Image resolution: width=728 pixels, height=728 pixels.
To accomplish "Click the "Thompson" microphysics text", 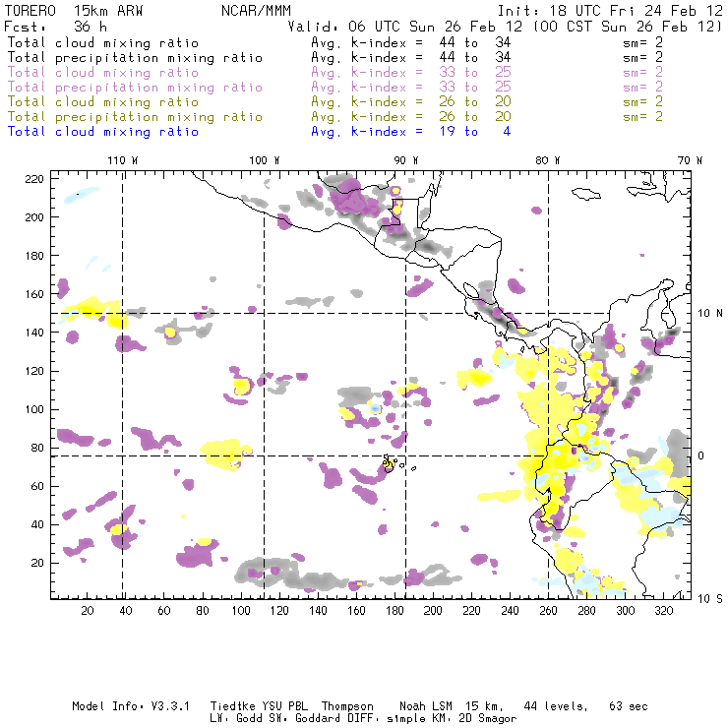I will (347, 706).
